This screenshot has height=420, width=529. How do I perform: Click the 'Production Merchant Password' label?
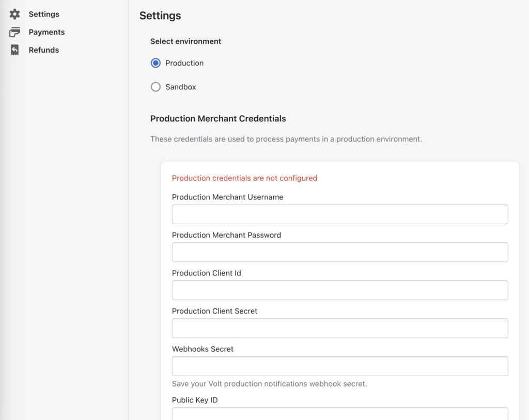click(x=226, y=235)
